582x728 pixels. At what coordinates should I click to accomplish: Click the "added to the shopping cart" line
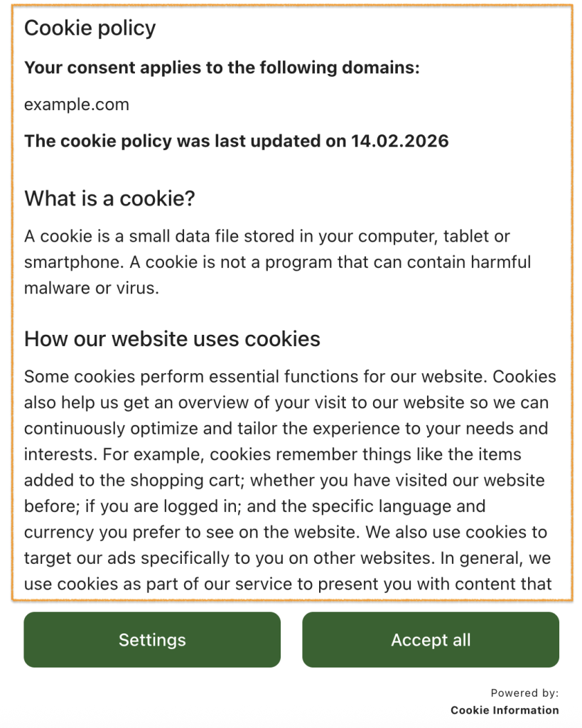(284, 481)
